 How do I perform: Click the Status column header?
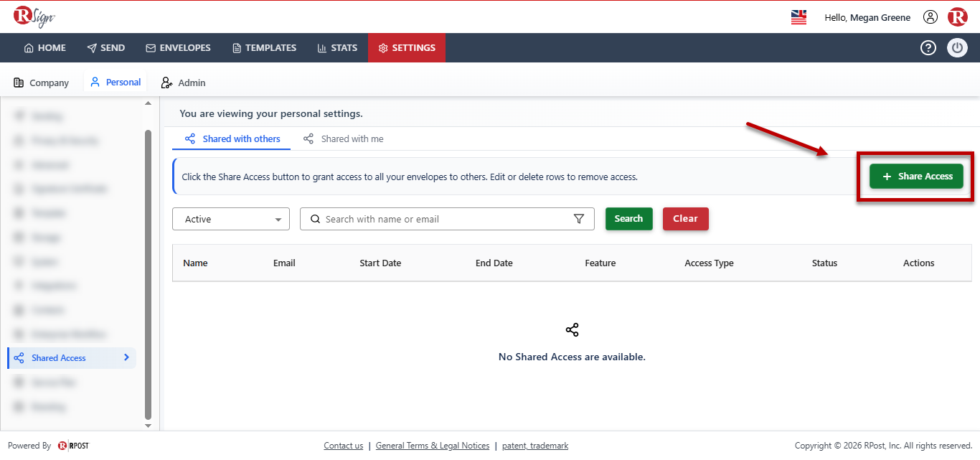(825, 263)
